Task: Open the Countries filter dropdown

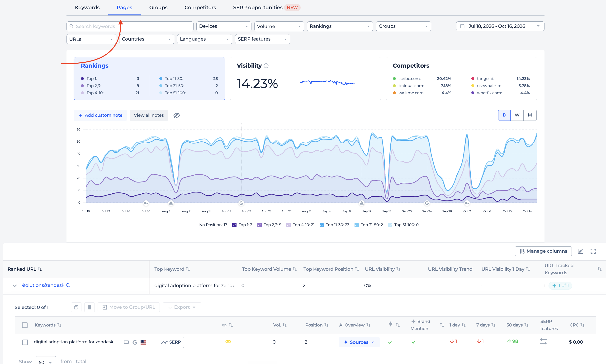Action: tap(147, 39)
